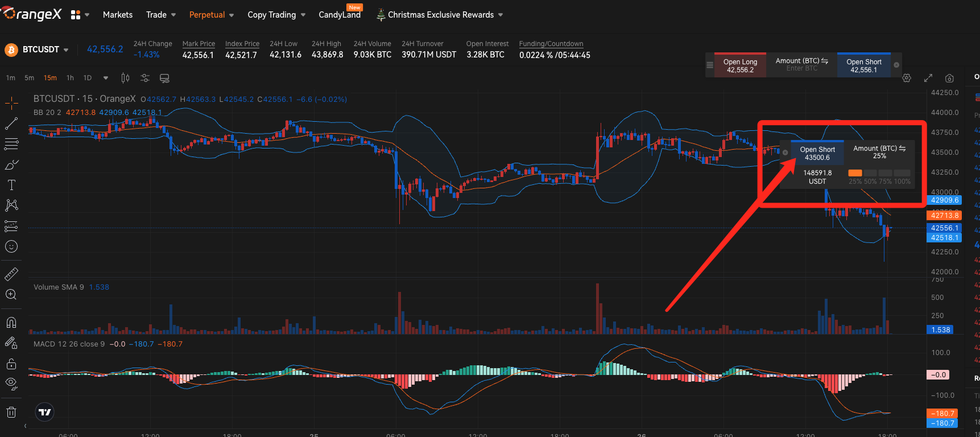The height and width of the screenshot is (437, 980).
Task: Switch to the 1m timeframe
Action: 11,78
